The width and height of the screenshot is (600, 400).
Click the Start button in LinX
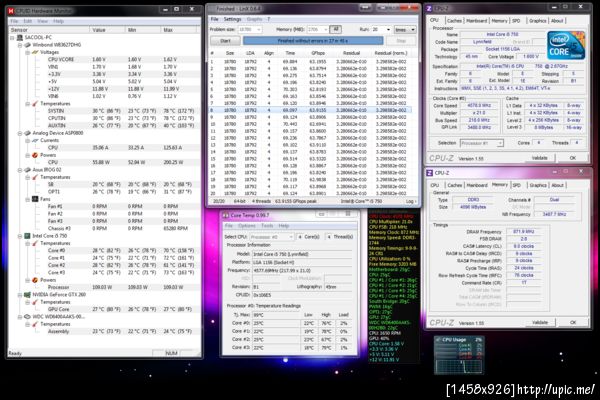[x=225, y=41]
